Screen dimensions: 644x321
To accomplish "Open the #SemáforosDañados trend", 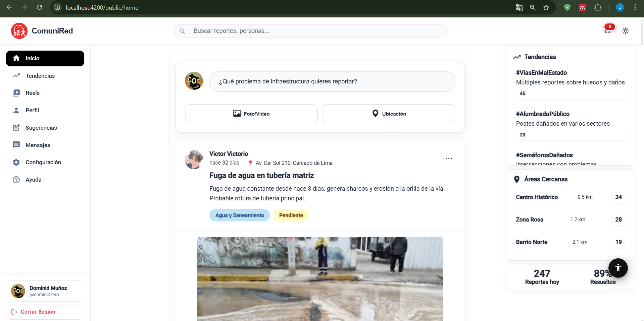I will coord(544,155).
